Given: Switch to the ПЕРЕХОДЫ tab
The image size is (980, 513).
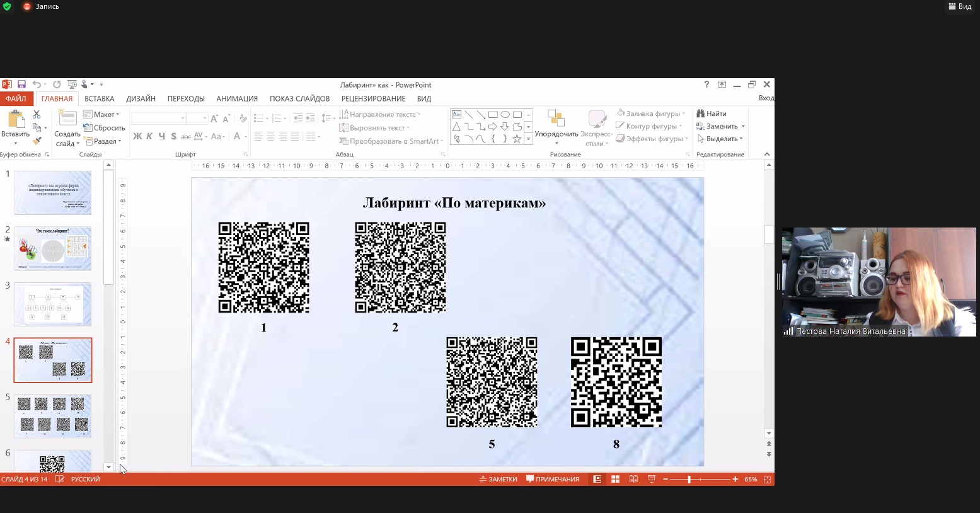Looking at the screenshot, I should pyautogui.click(x=186, y=98).
